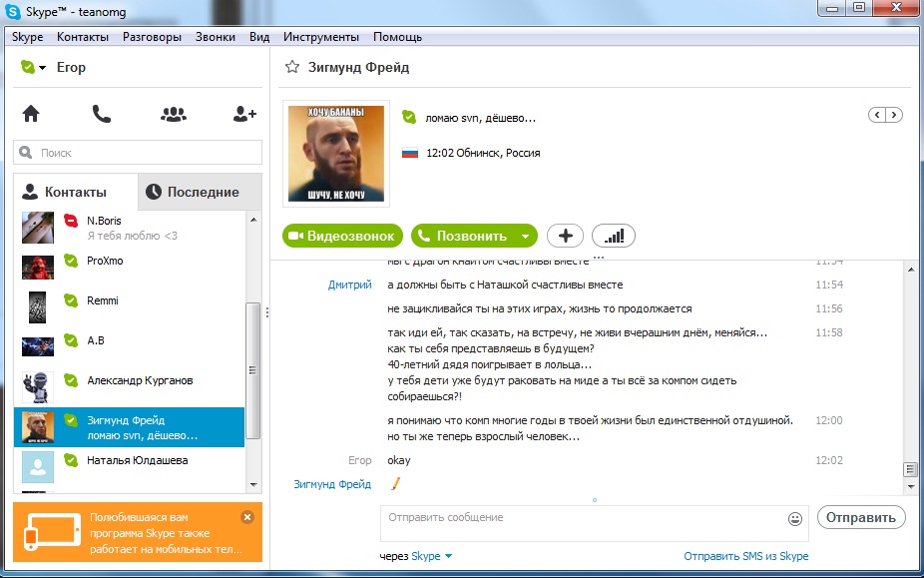
Task: Select contact N.Boris
Action: [x=129, y=228]
